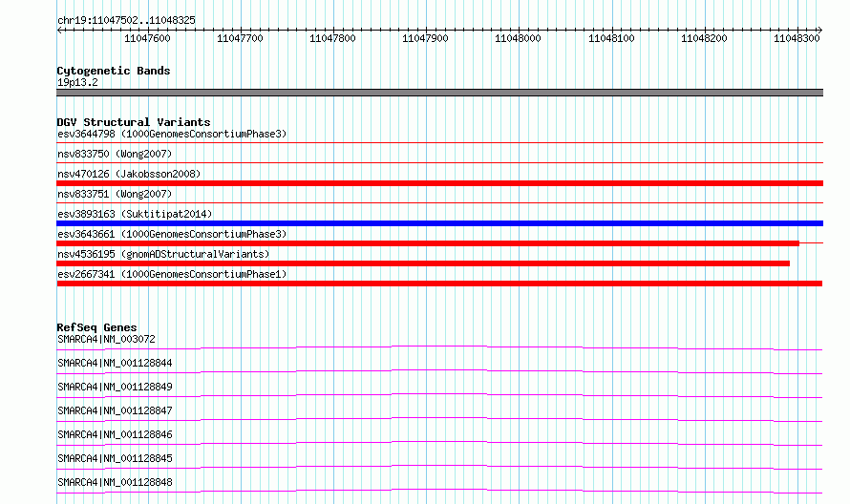This screenshot has width=850, height=504.
Task: Open transcript SMARCA4|NM_001128847
Action: [115, 410]
